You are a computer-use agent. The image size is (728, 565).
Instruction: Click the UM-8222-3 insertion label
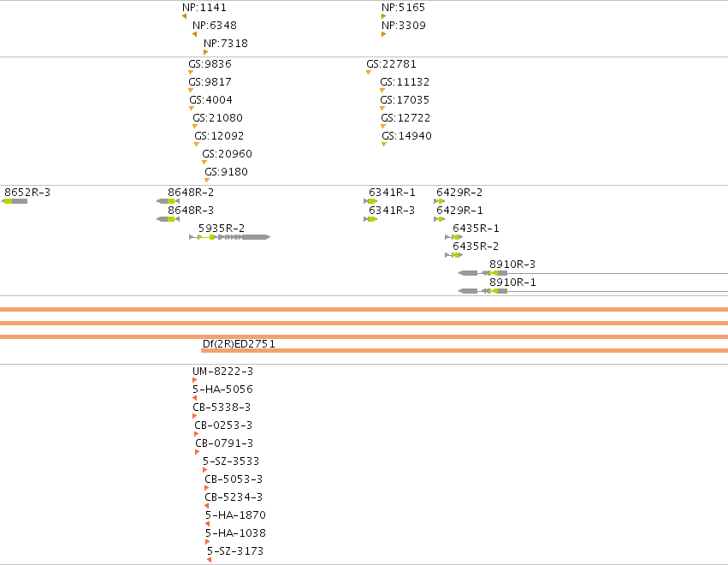223,372
